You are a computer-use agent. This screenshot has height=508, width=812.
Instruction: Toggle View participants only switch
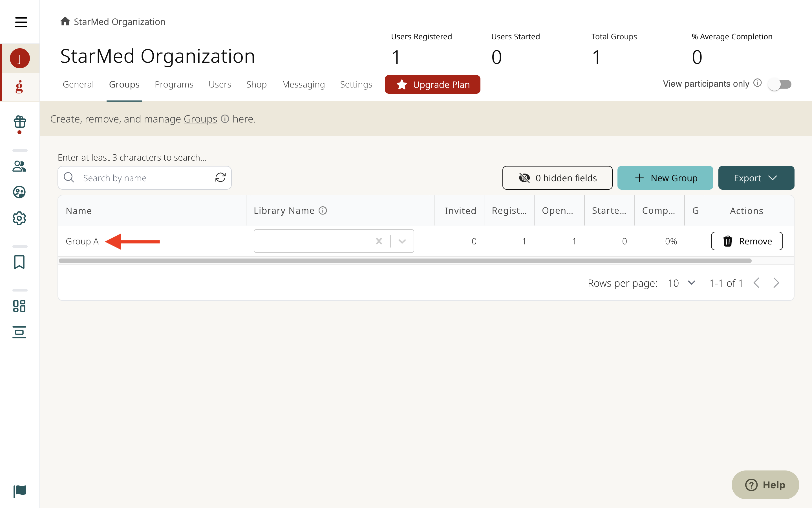(780, 84)
